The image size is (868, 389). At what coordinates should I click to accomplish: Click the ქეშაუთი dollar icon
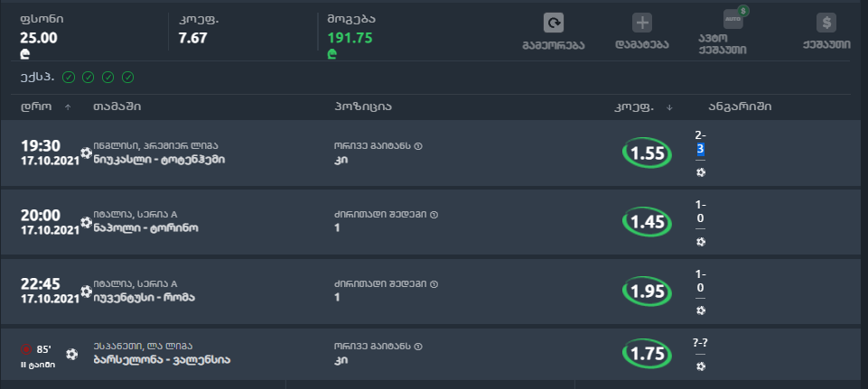pos(826,23)
